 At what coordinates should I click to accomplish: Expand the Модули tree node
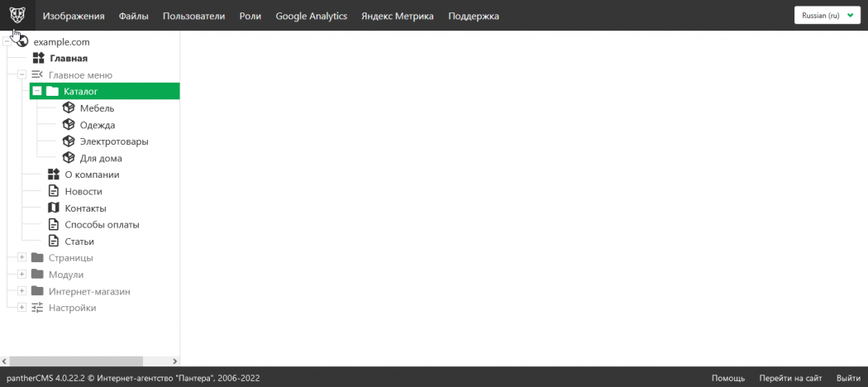pyautogui.click(x=22, y=274)
